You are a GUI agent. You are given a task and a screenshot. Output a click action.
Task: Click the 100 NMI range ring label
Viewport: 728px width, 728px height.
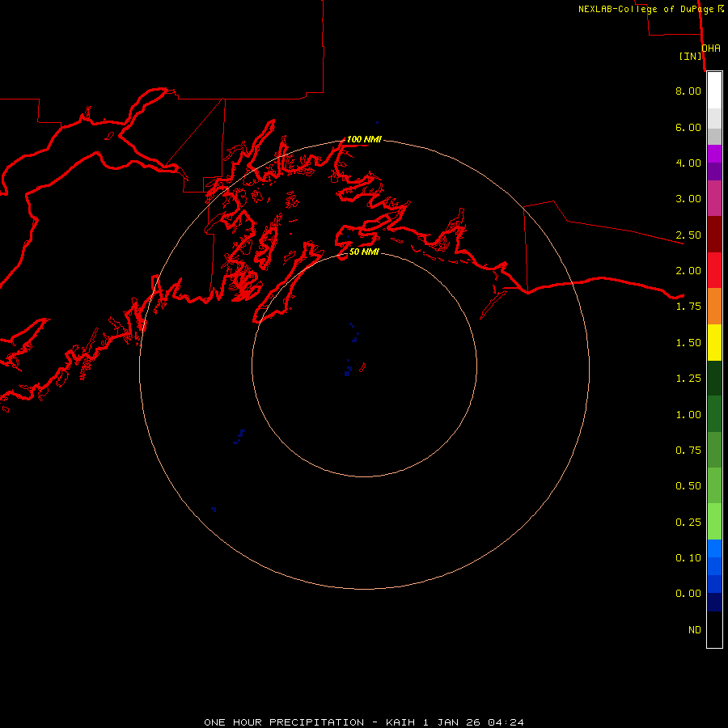364,139
